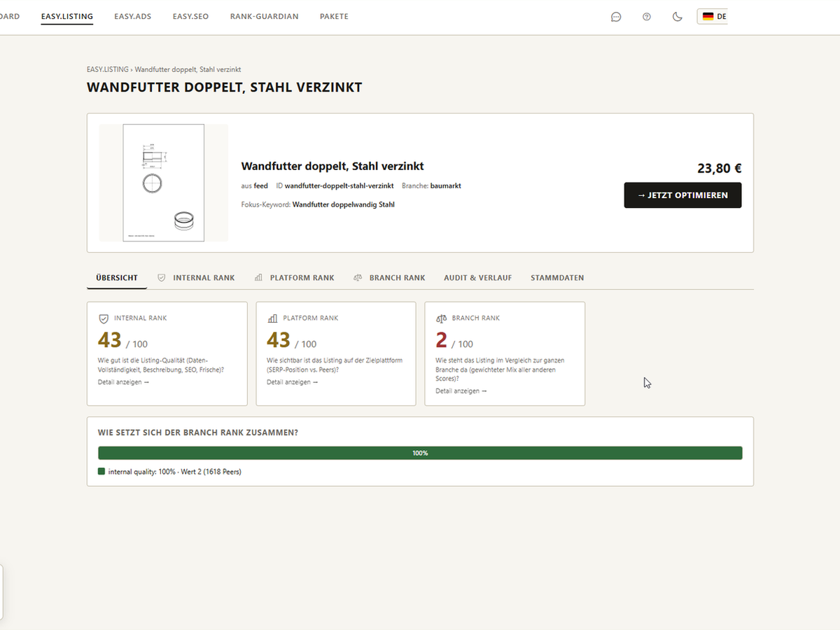Open EASY.LISTING navigation item
This screenshot has height=630, width=840.
tap(67, 16)
